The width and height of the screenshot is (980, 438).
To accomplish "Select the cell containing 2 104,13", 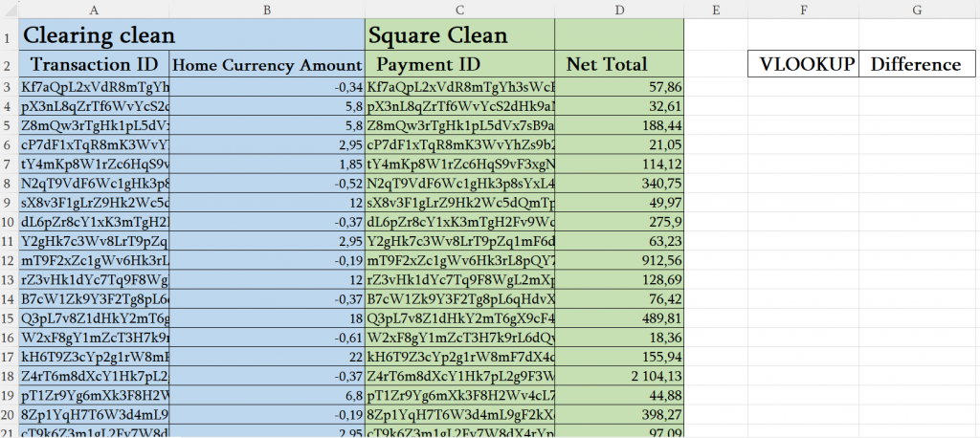I will 619,376.
